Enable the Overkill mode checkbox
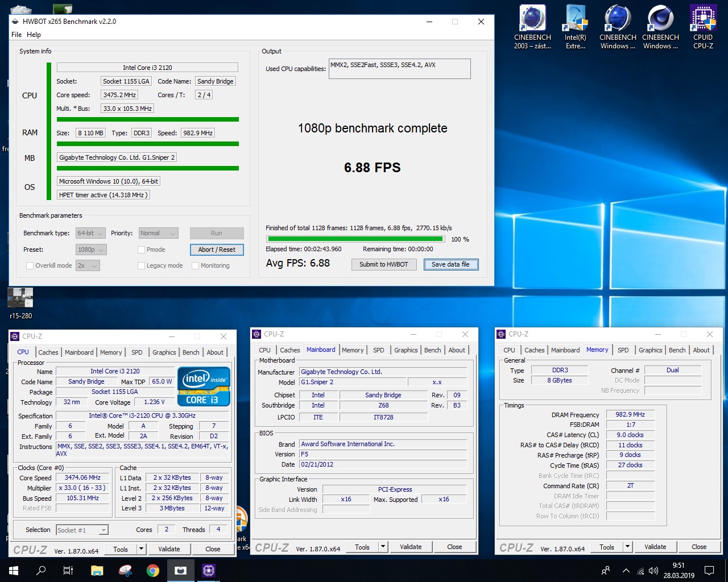728x582 pixels. pos(30,265)
